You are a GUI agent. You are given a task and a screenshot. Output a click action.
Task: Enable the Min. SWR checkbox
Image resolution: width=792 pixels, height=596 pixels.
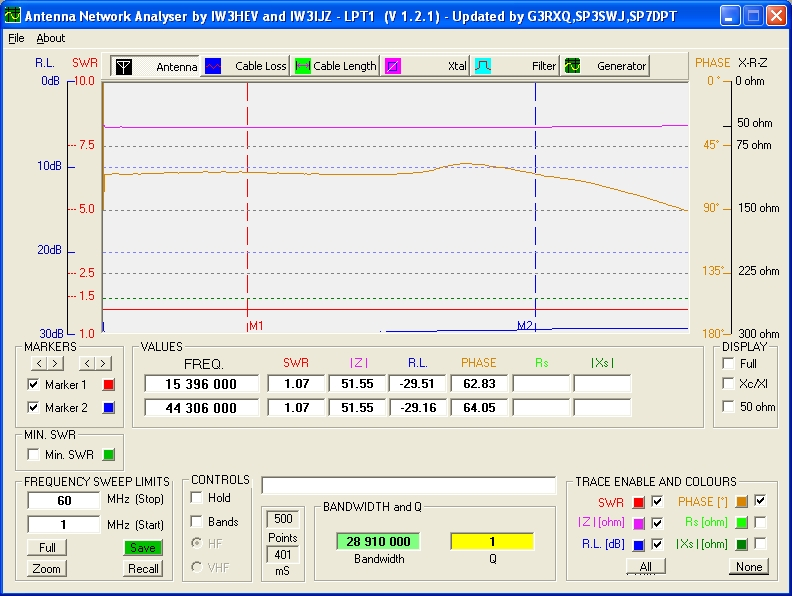pos(34,455)
